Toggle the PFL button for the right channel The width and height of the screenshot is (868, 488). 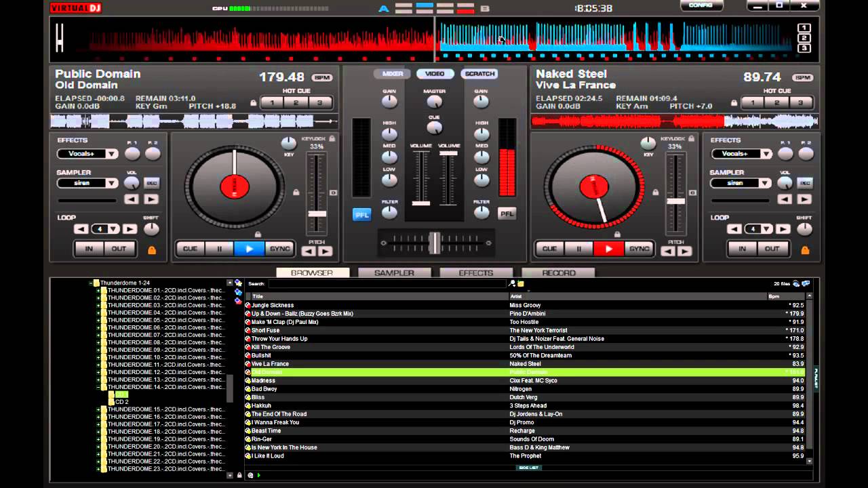(x=507, y=213)
